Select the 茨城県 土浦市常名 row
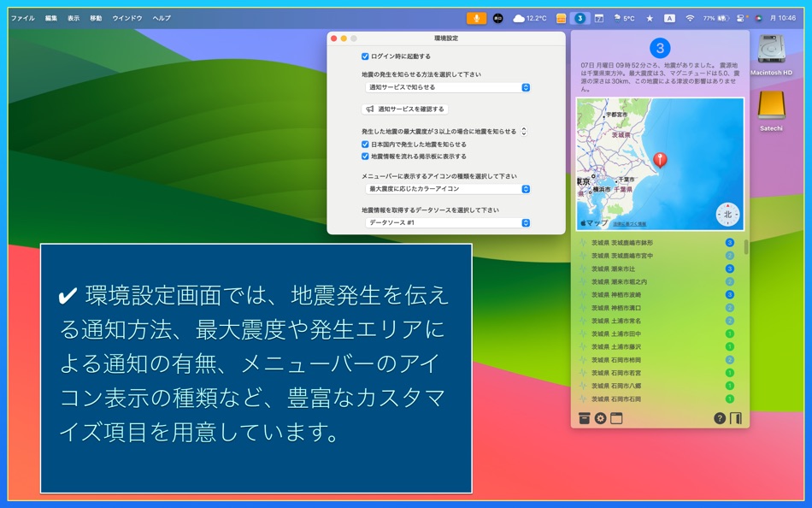 (x=656, y=321)
